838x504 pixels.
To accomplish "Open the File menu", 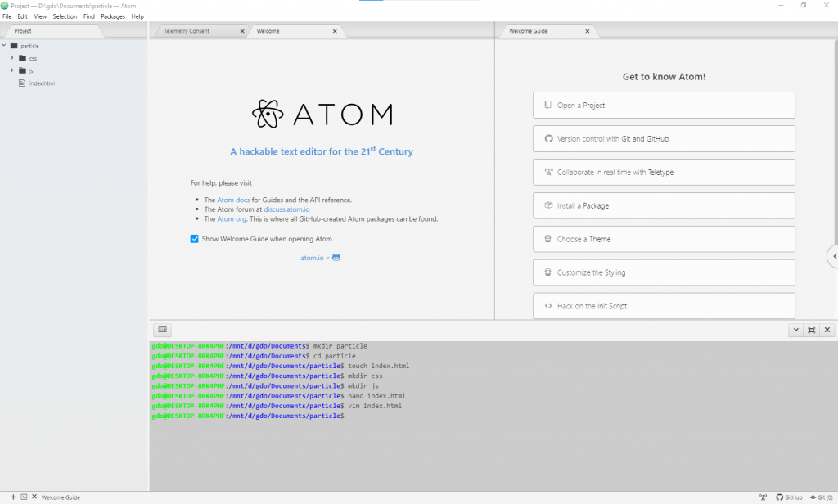I will pyautogui.click(x=7, y=16).
